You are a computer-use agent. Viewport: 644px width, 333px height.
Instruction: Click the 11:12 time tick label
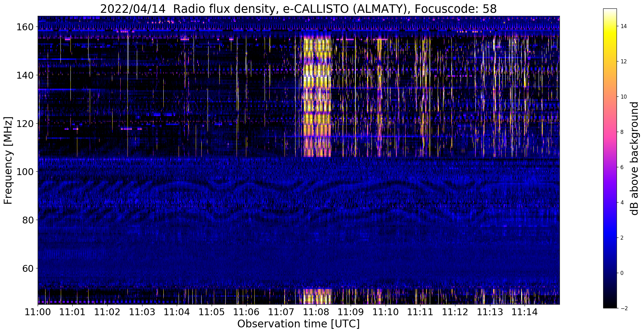coord(455,312)
